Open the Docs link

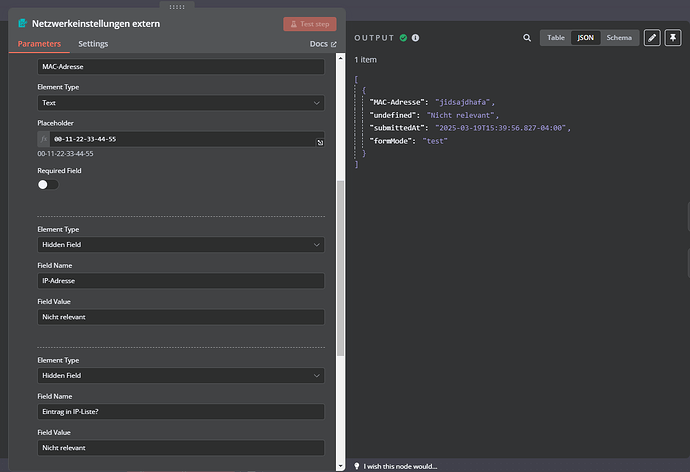(x=323, y=44)
